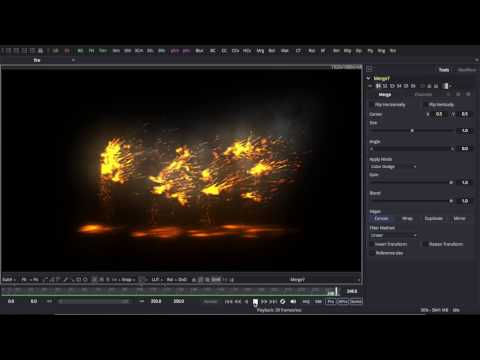Click the CCv (Color Curves) toolbar tool
This screenshot has width=480, height=360.
(x=235, y=51)
